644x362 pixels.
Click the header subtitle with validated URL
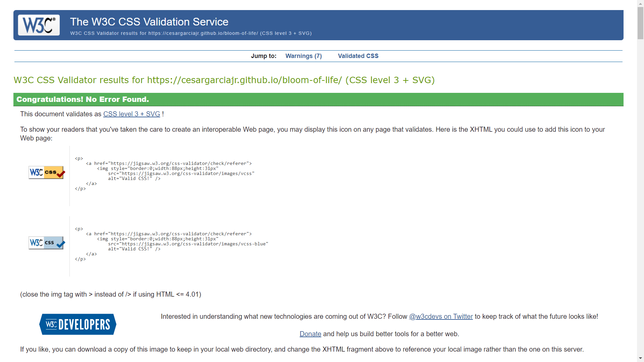click(x=191, y=33)
